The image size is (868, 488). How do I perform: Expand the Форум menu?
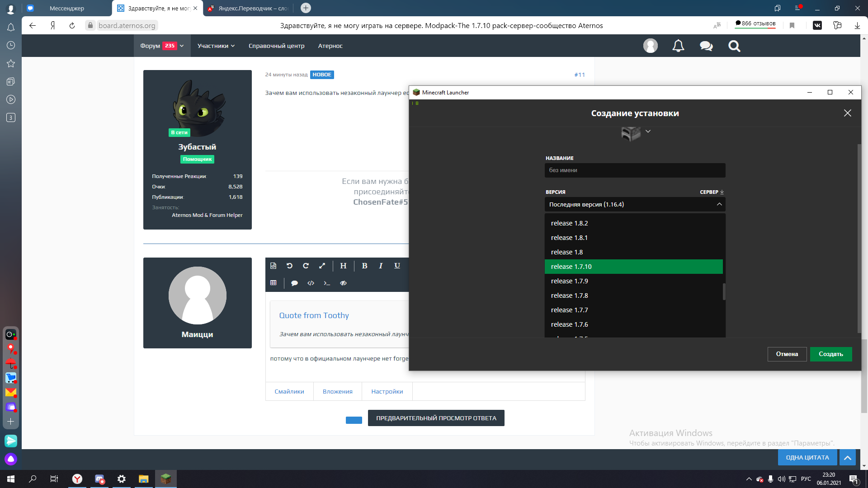coord(162,46)
